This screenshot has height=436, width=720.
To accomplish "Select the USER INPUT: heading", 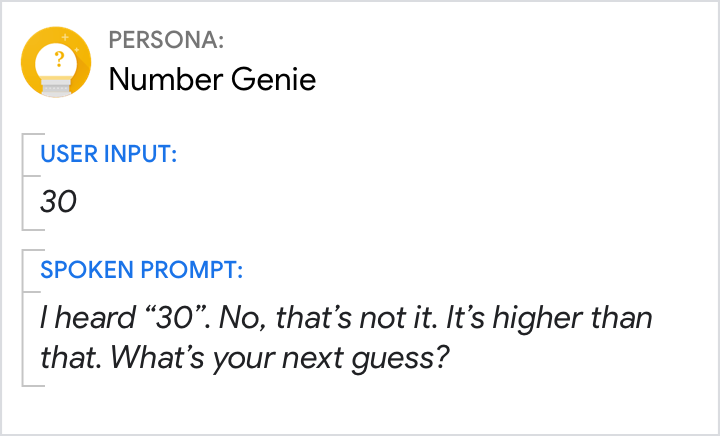I will (x=109, y=155).
